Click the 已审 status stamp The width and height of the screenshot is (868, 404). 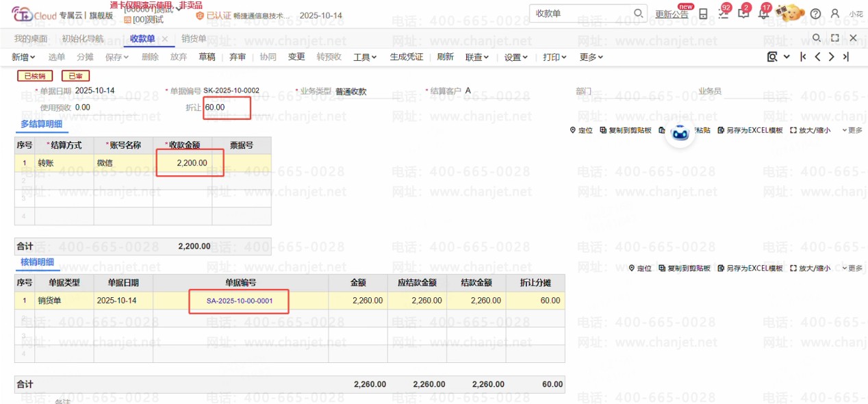pos(75,76)
